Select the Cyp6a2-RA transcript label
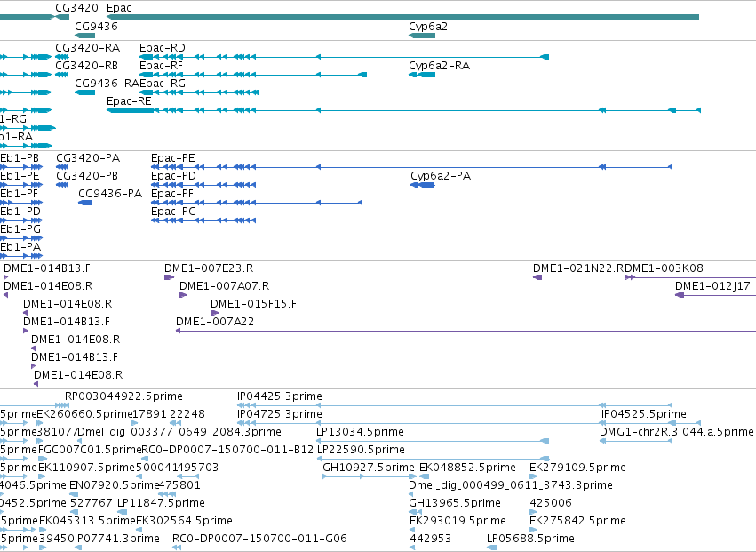The width and height of the screenshot is (756, 552). point(439,66)
